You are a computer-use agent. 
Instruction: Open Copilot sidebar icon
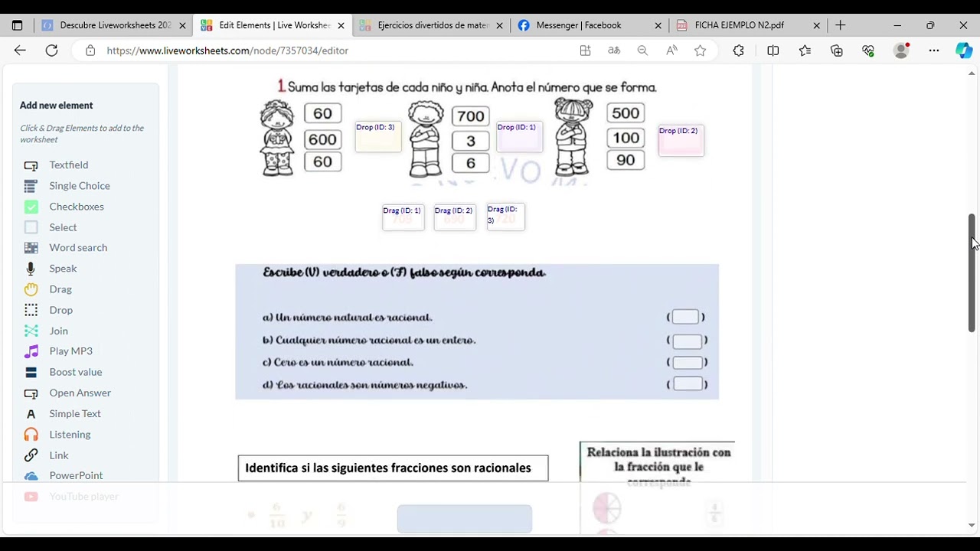[963, 51]
